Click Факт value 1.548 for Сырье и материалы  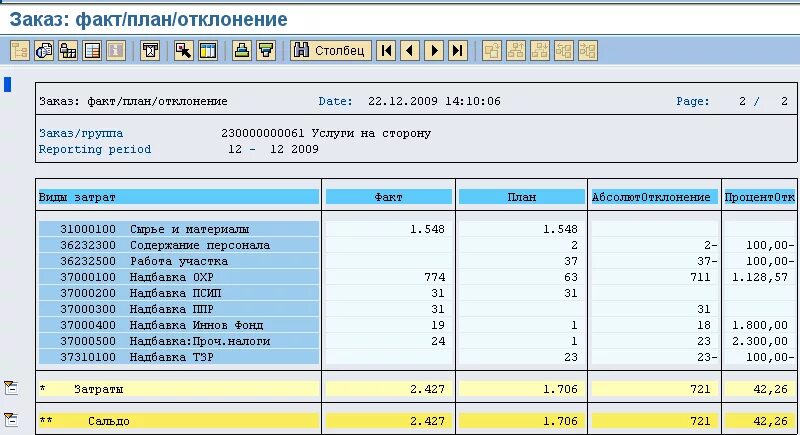(x=428, y=229)
